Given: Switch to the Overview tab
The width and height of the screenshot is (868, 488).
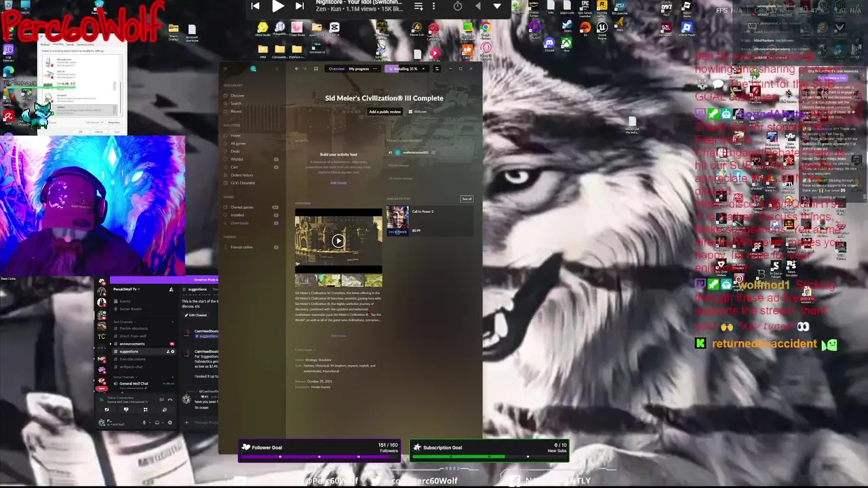Looking at the screenshot, I should pos(336,69).
